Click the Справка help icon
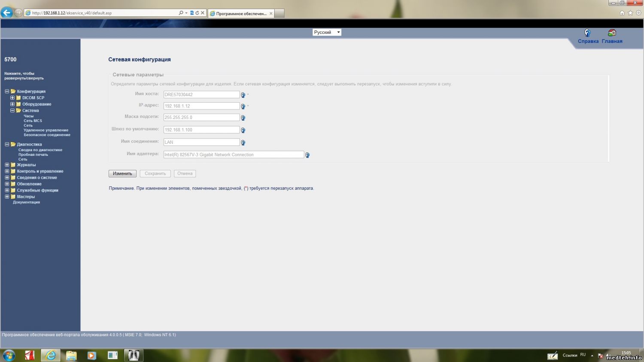 tap(587, 33)
